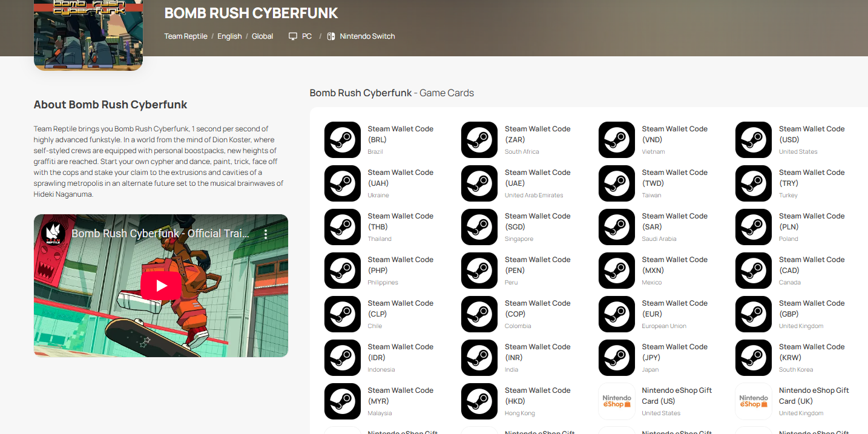Select the PC platform link
Image resolution: width=868 pixels, height=434 pixels.
pos(306,36)
